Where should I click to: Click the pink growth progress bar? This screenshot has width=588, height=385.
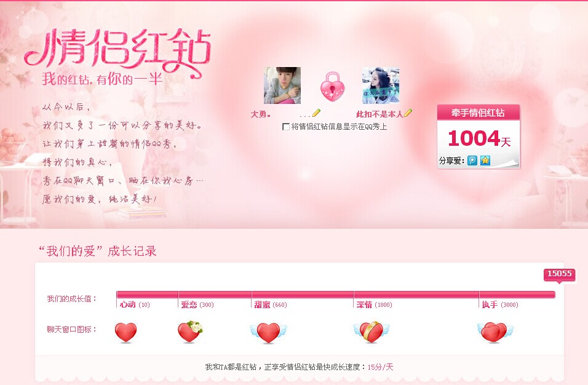pyautogui.click(x=336, y=294)
